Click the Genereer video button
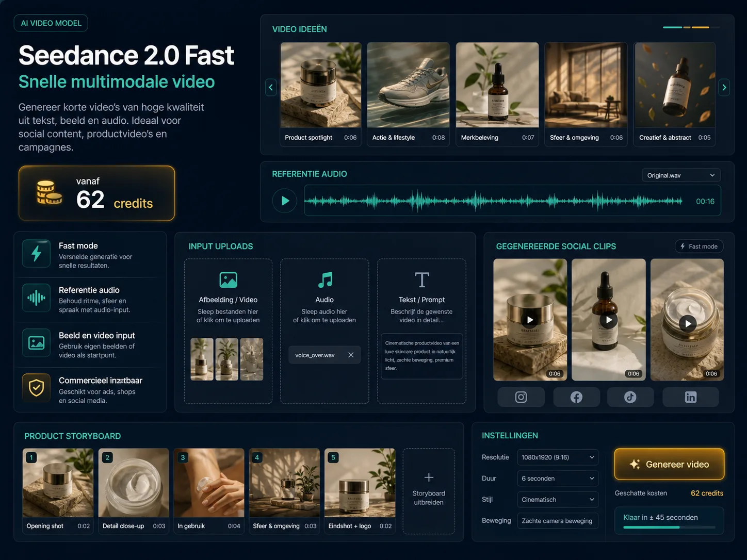Image resolution: width=747 pixels, height=560 pixels. [x=669, y=464]
